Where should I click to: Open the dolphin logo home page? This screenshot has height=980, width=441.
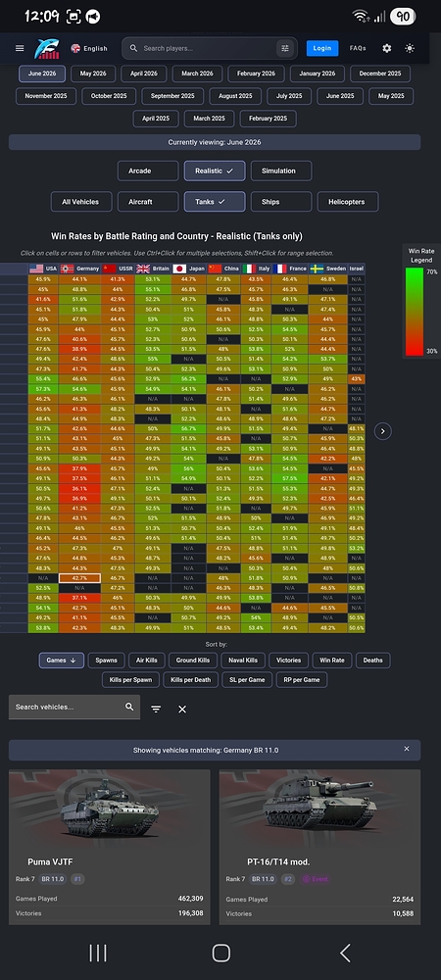pos(47,48)
